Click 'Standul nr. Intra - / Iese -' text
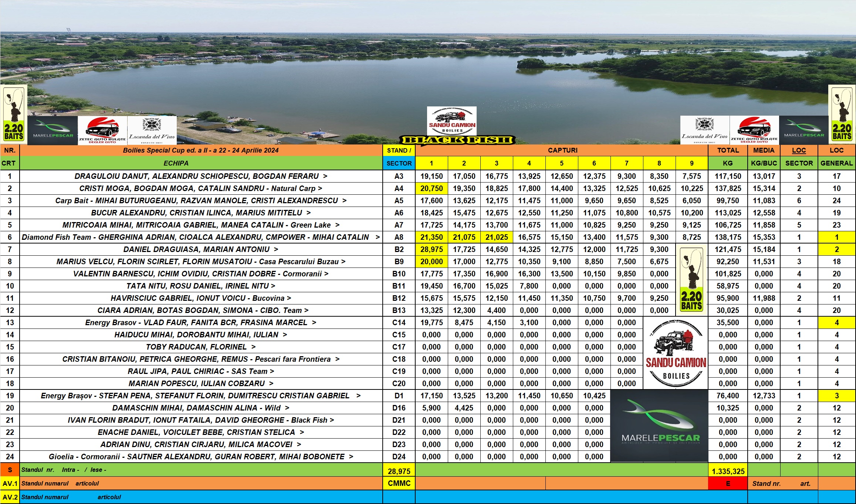 click(64, 470)
